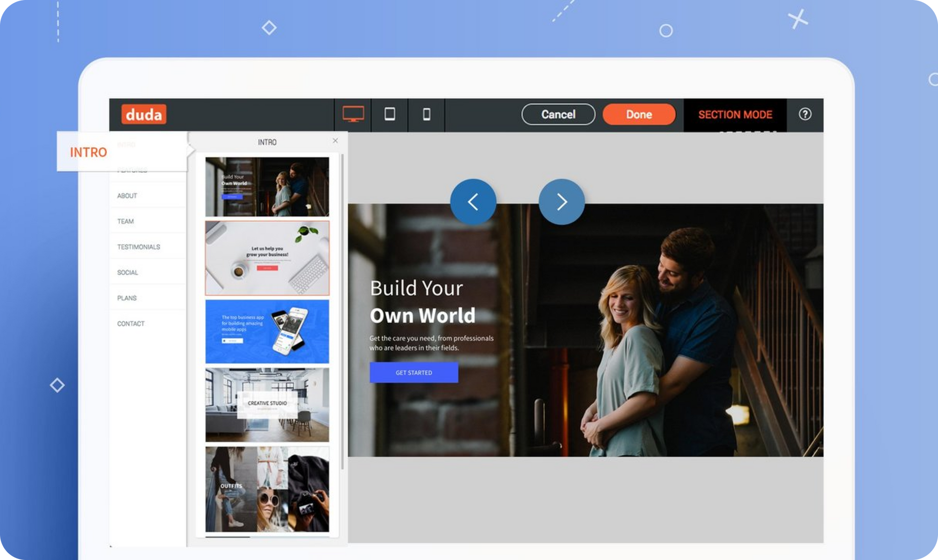Click the 'Own World' heading text
938x560 pixels.
[423, 315]
